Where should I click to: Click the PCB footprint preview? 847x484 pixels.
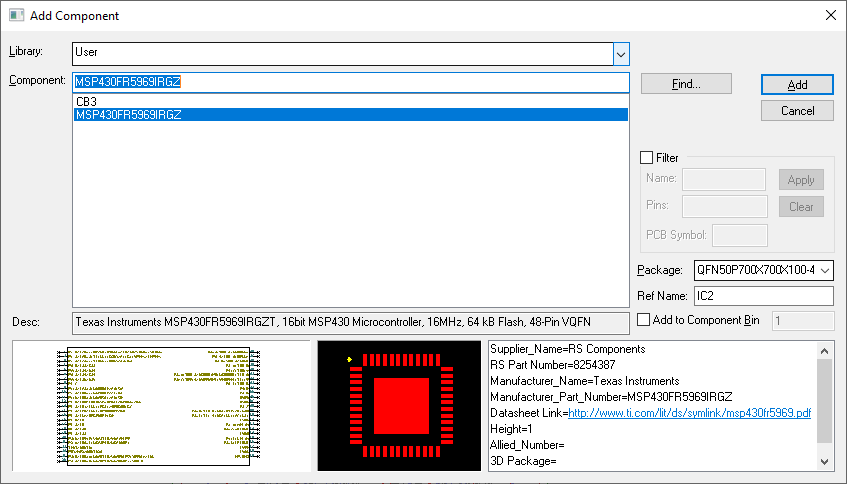[x=399, y=406]
